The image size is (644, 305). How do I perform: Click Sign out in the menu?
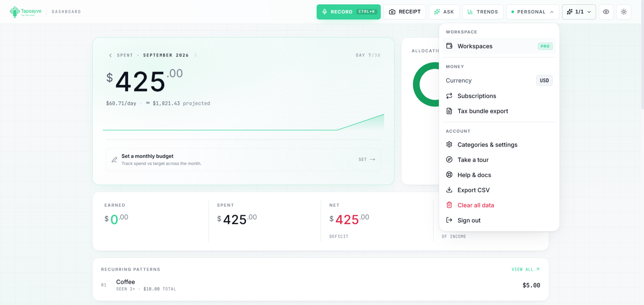click(499, 220)
